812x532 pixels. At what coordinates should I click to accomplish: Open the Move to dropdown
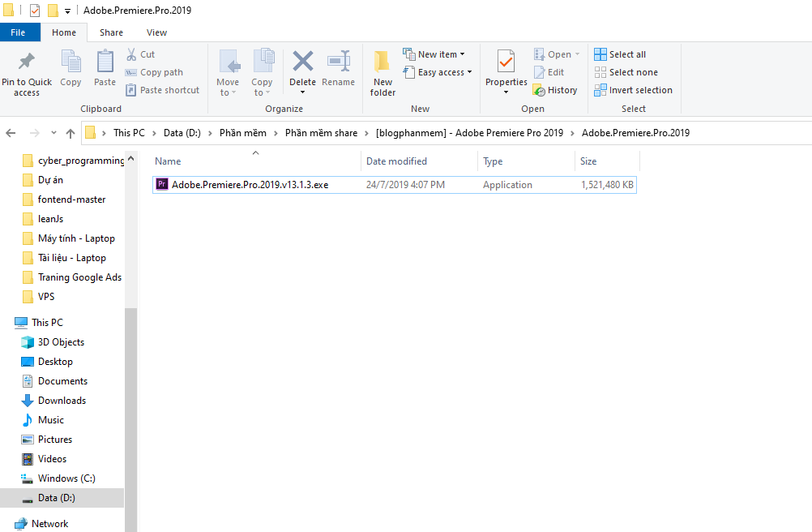tap(228, 72)
